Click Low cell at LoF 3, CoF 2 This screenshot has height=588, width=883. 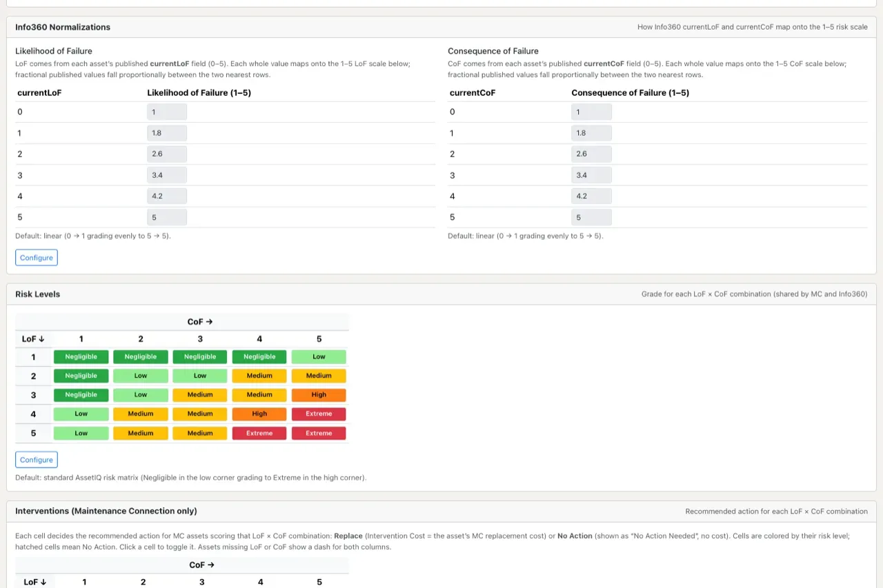[141, 395]
